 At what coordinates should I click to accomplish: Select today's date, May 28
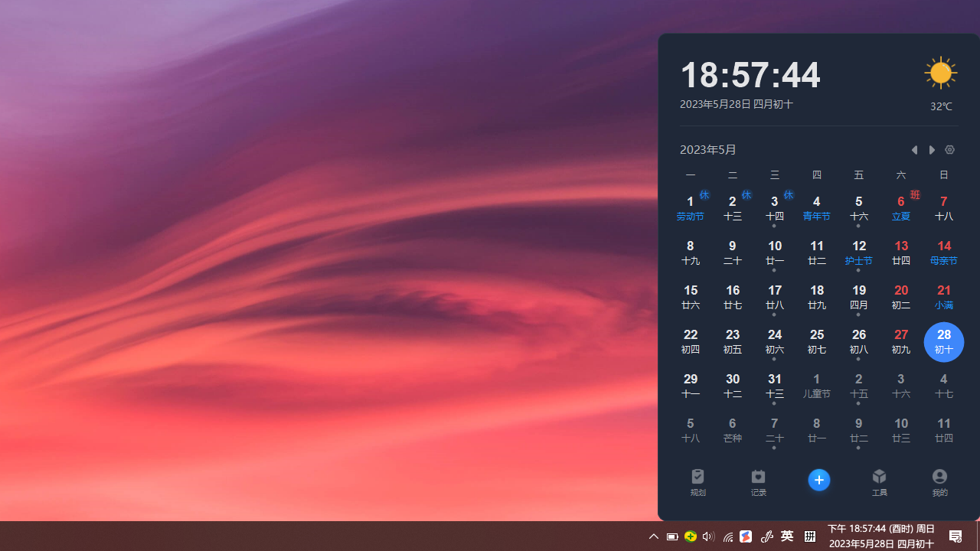[943, 341]
